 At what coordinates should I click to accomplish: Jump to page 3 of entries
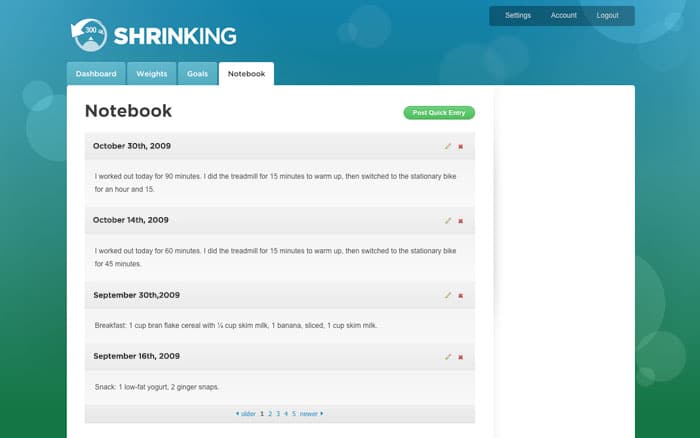278,413
